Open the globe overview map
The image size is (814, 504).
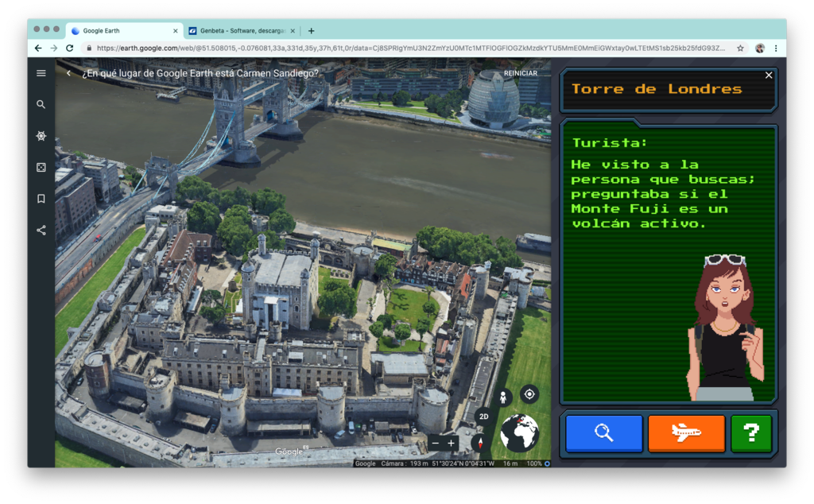[518, 433]
